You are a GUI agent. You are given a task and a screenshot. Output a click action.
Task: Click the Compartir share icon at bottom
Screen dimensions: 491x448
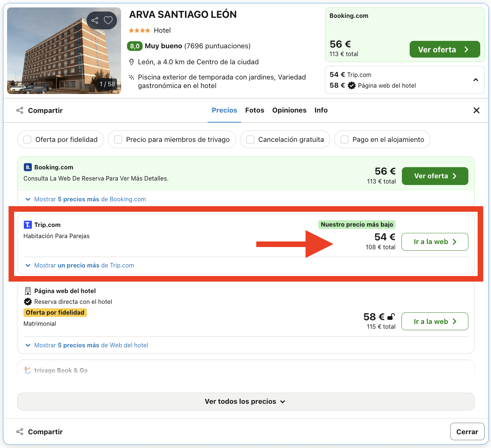click(20, 432)
